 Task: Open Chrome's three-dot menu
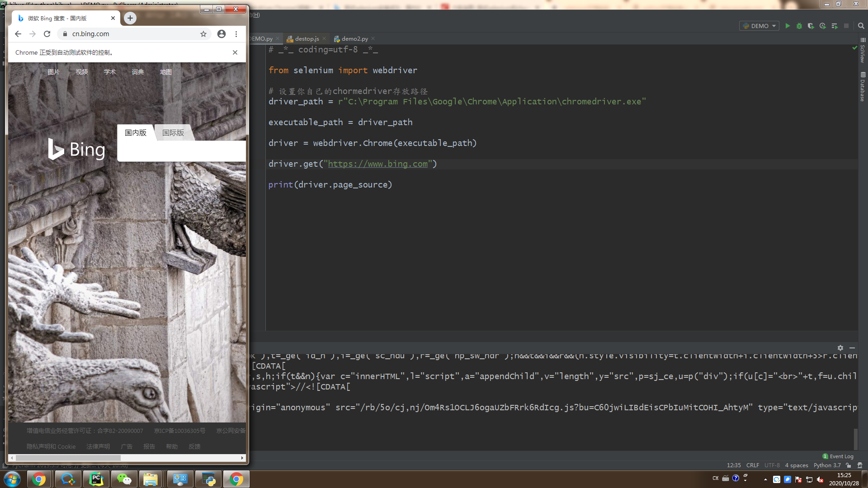(x=236, y=34)
